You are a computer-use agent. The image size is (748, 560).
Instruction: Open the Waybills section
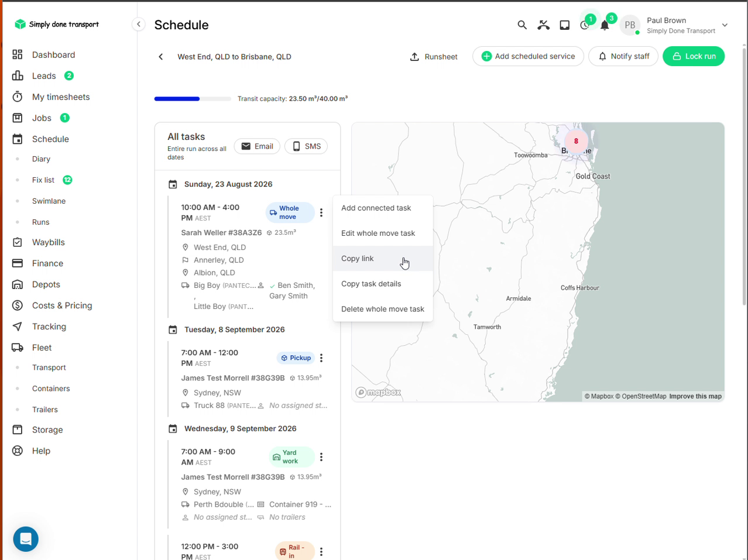pos(48,242)
